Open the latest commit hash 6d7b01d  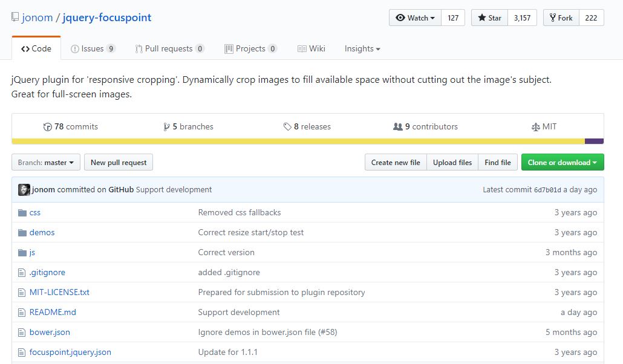547,190
